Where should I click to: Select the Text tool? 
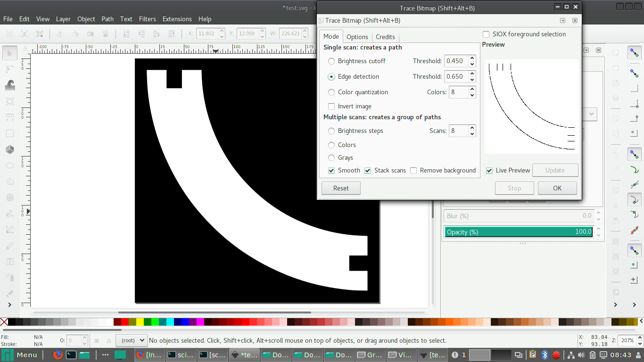point(9,262)
